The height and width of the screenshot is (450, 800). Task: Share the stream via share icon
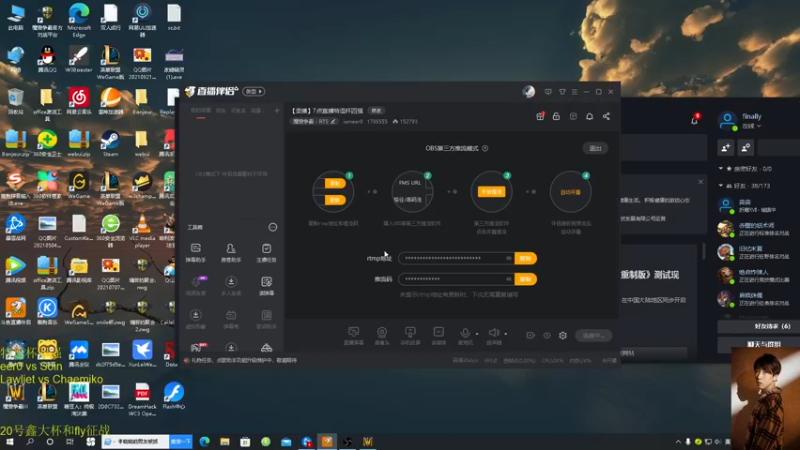pyautogui.click(x=606, y=116)
